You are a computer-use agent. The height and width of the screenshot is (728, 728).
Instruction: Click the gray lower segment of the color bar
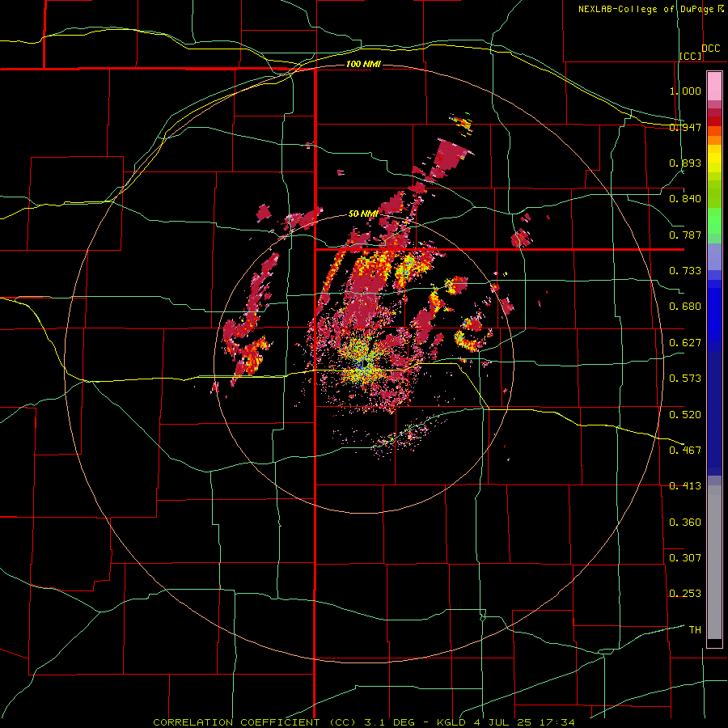(x=714, y=562)
